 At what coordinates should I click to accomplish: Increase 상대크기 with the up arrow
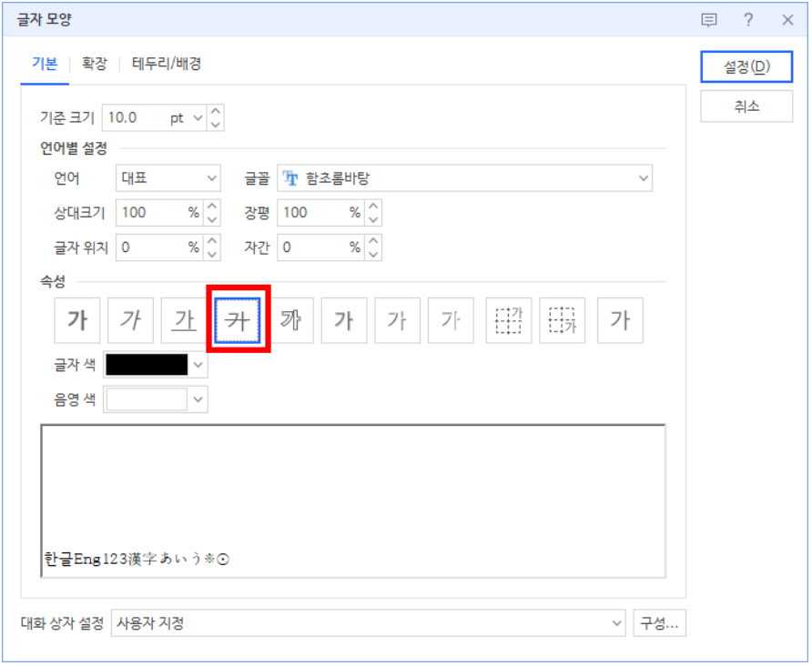tap(212, 206)
